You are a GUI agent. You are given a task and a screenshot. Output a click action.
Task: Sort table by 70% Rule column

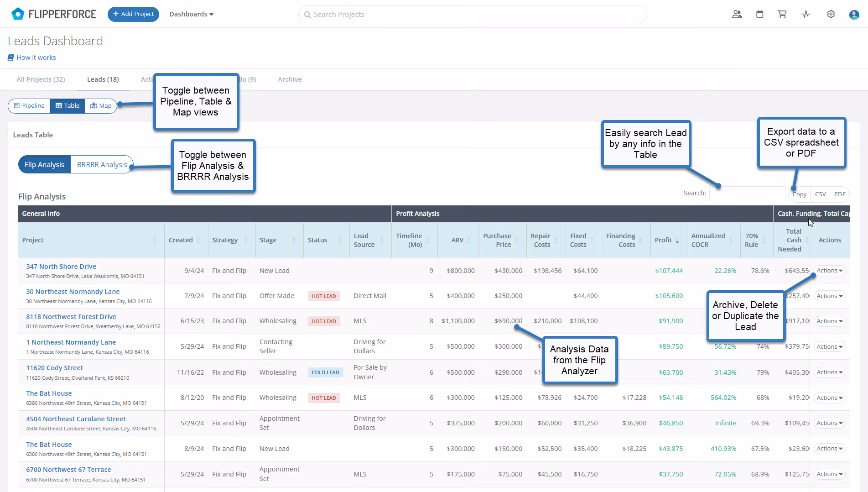(756, 240)
